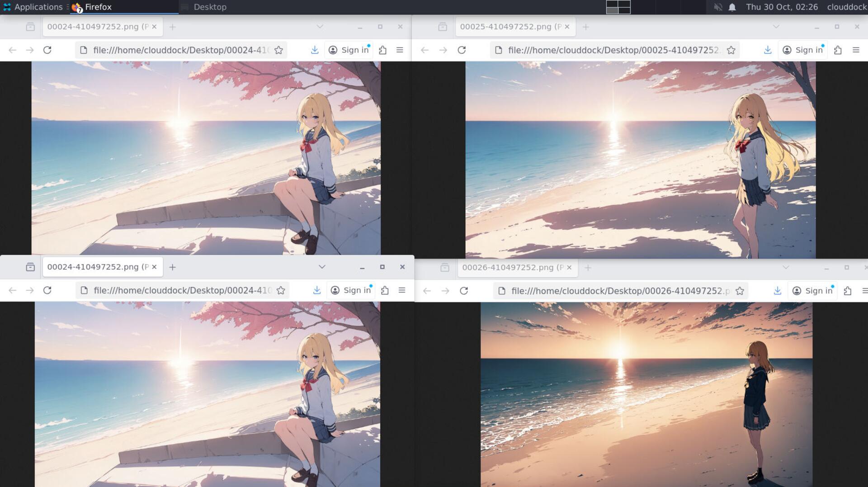Open Firefox View in the 00026 window
This screenshot has width=868, height=487.
tap(445, 268)
